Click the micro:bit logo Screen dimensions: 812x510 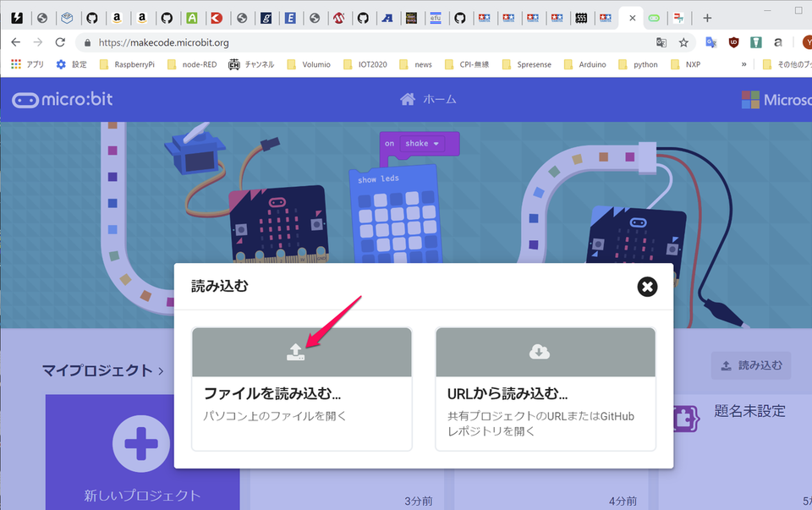pos(63,100)
